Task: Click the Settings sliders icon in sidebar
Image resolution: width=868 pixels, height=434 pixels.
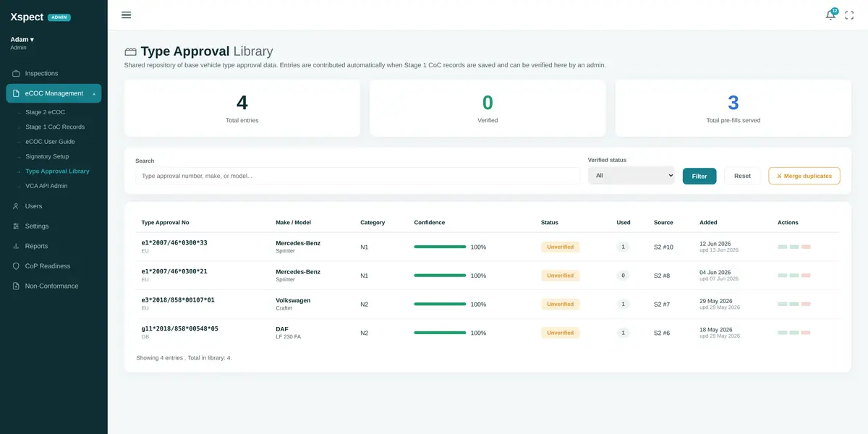Action: click(16, 226)
